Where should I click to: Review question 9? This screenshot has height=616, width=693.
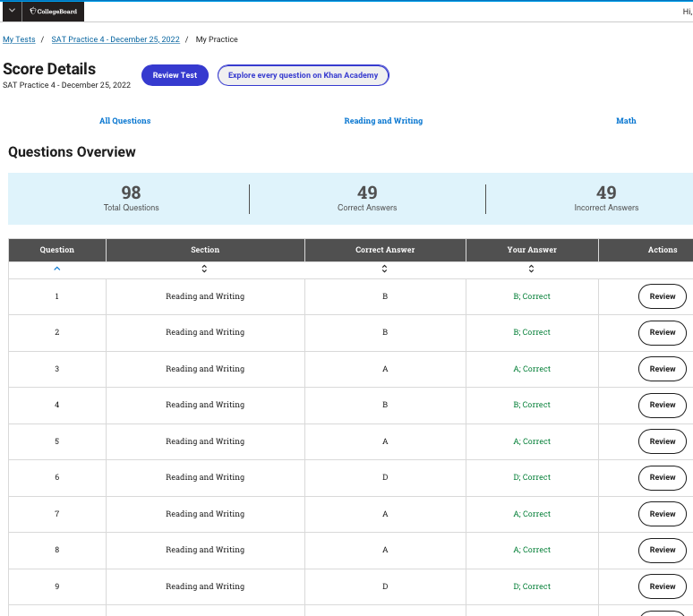click(x=662, y=586)
